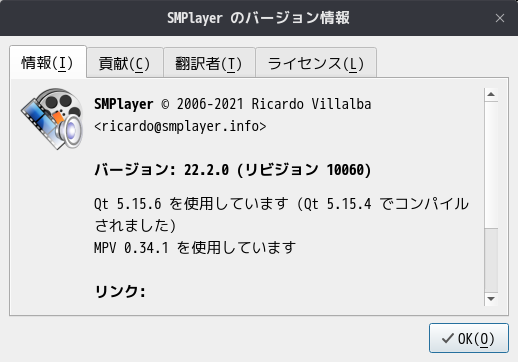The image size is (518, 362).
Task: Click the dialog title SMPlayer のバージョン情報
Action: coord(258,18)
